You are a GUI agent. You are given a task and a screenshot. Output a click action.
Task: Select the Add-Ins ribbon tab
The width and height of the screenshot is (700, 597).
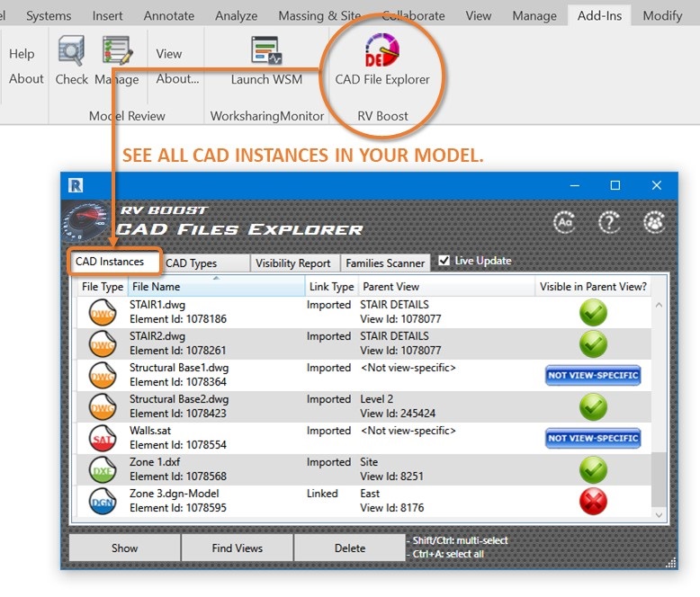pyautogui.click(x=599, y=15)
